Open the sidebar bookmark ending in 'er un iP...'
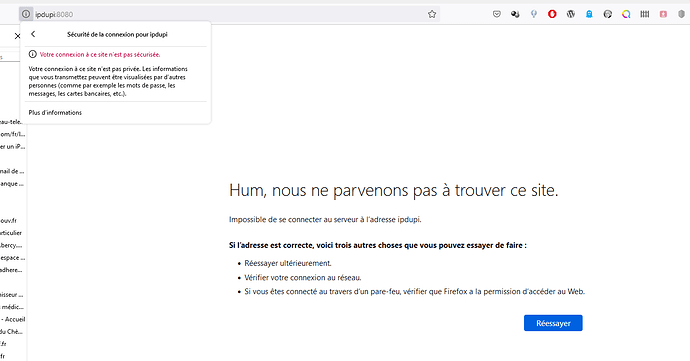The width and height of the screenshot is (690, 361). coord(12,147)
